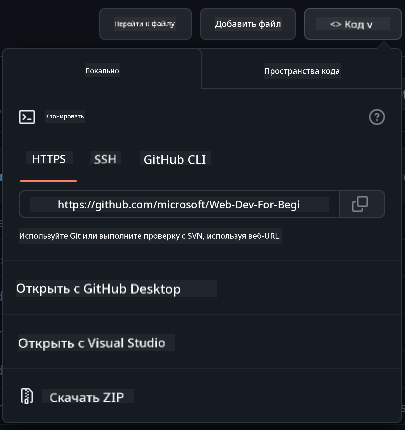Click the angle brackets icon in Код button
This screenshot has height=430, width=405.
[x=335, y=24]
